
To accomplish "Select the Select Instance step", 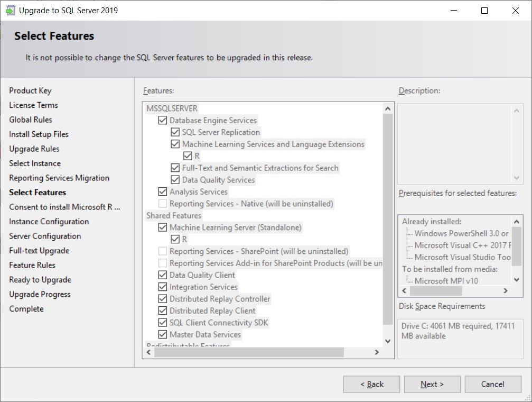I will (x=35, y=163).
